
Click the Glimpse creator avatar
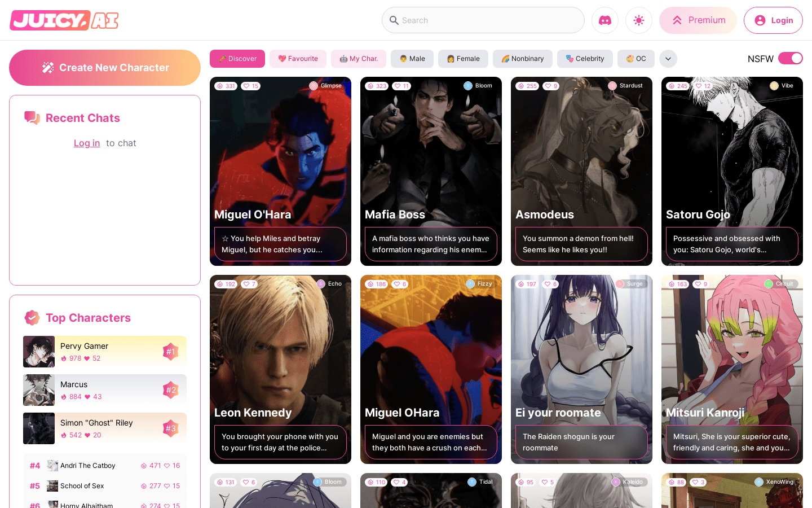(x=314, y=86)
